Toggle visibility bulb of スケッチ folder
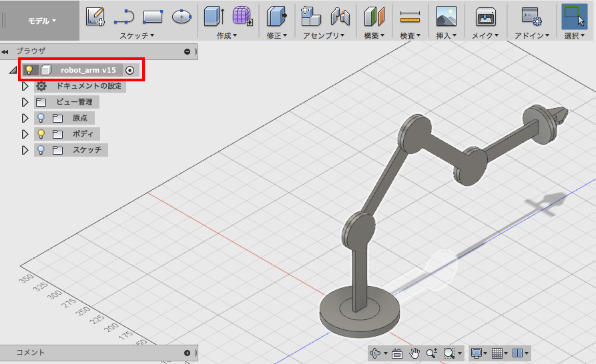Screen dimensions: 596x364 (41, 150)
